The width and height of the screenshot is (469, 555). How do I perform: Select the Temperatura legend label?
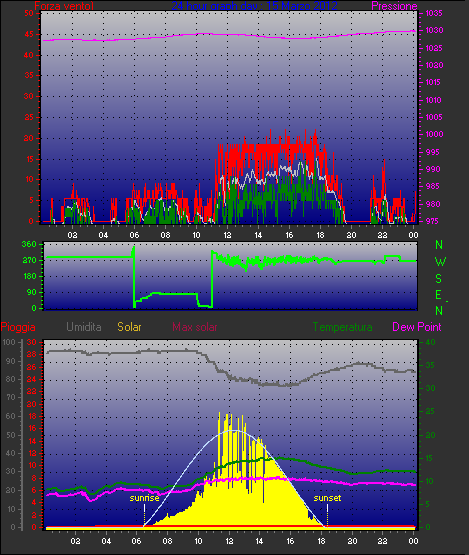(x=343, y=327)
